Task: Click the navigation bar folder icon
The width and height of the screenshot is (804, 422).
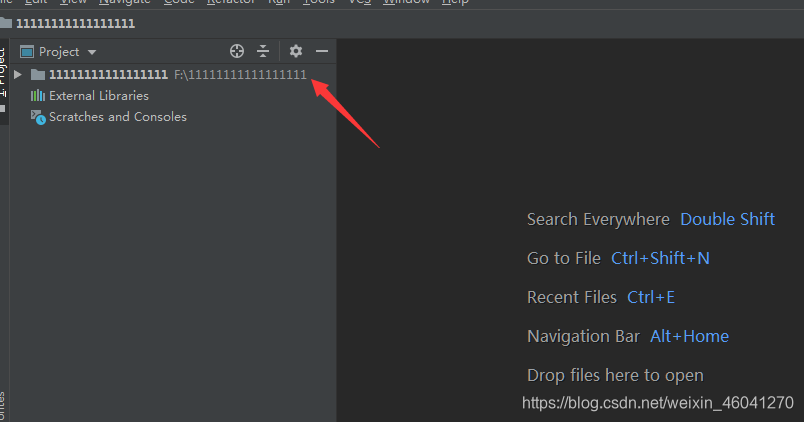Action: click(6, 23)
